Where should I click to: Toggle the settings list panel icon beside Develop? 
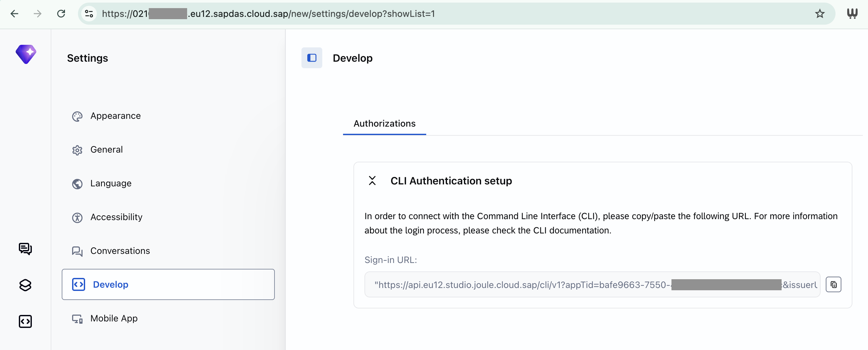[x=312, y=58]
